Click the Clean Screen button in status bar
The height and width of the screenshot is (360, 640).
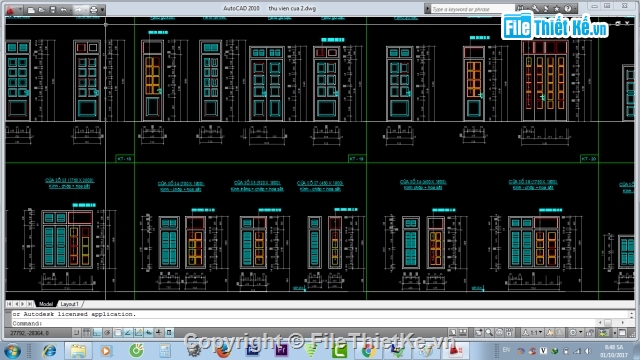[622, 333]
